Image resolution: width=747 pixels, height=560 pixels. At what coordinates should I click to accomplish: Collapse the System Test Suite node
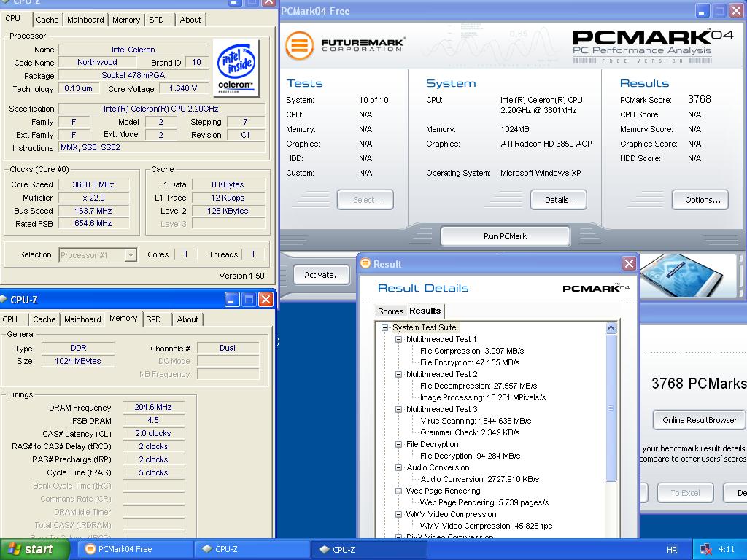384,327
